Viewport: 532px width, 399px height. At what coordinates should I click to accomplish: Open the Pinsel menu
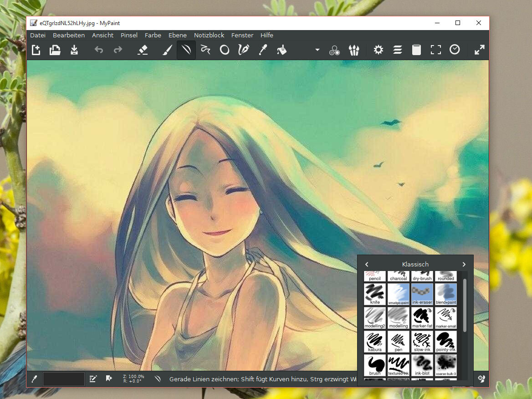click(x=129, y=35)
